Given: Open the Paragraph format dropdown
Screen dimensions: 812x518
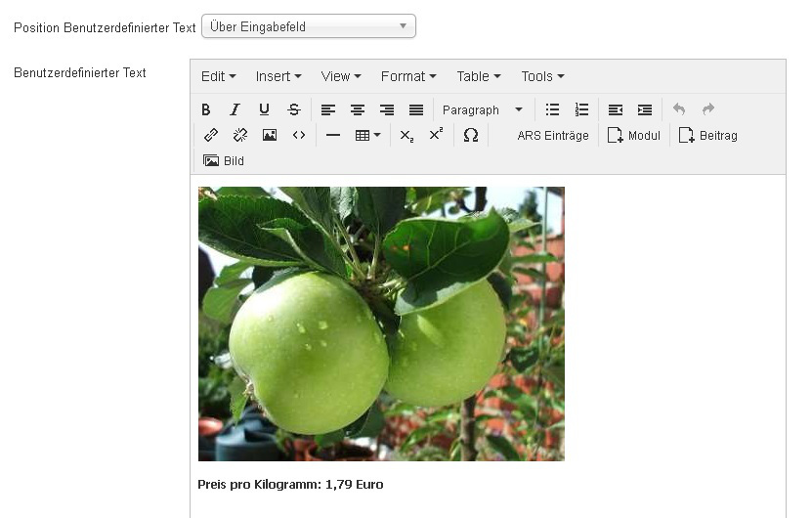Looking at the screenshot, I should click(x=483, y=110).
